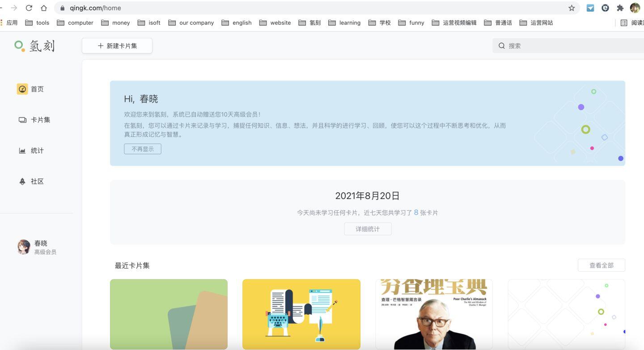
Task: Open the Poor Charlie's Almanack deck thumbnail
Action: (x=434, y=314)
